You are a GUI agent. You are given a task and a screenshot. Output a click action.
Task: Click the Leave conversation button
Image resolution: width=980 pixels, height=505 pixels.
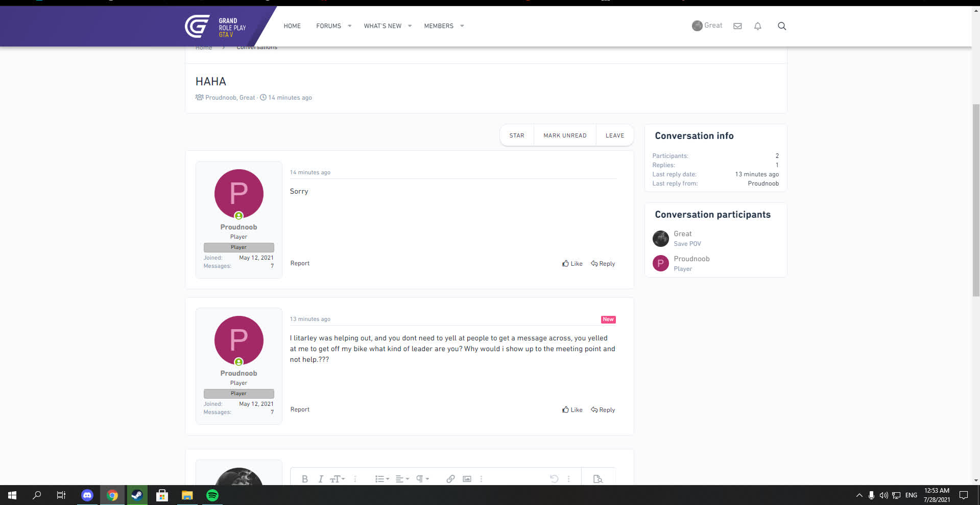tap(614, 135)
